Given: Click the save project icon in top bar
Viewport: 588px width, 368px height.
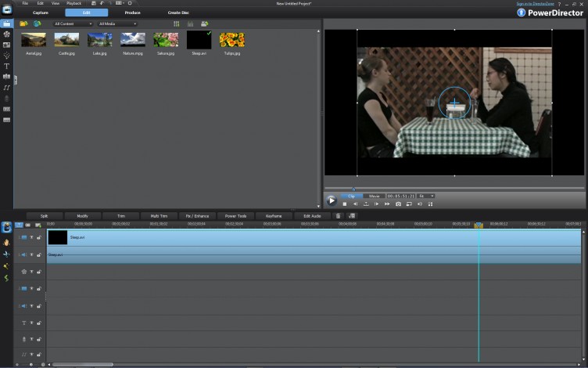Looking at the screenshot, I should tap(94, 3).
